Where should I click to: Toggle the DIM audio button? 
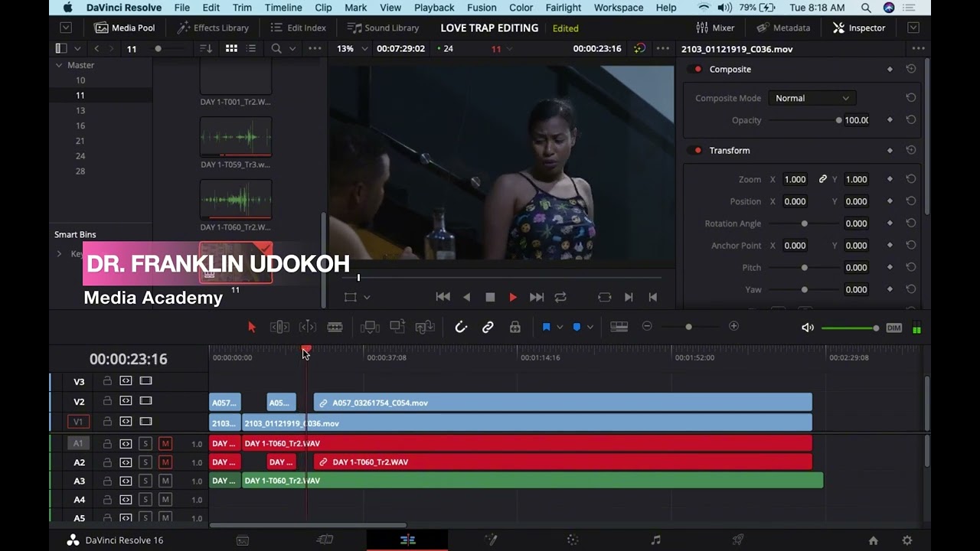pyautogui.click(x=893, y=328)
